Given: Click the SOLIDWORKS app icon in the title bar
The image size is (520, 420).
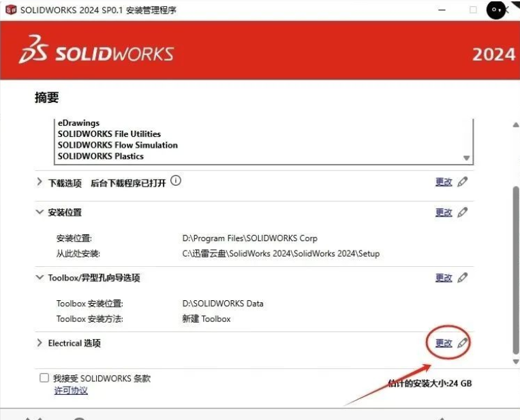Looking at the screenshot, I should pyautogui.click(x=11, y=10).
